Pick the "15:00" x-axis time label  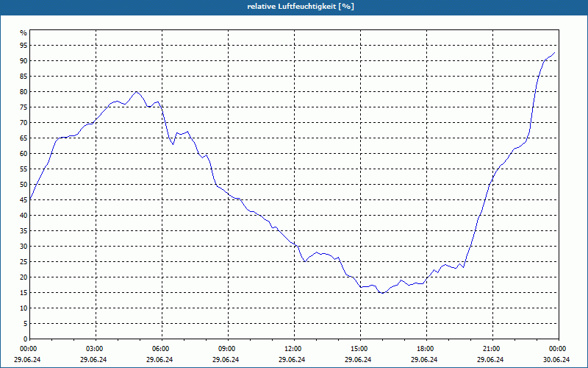359,349
